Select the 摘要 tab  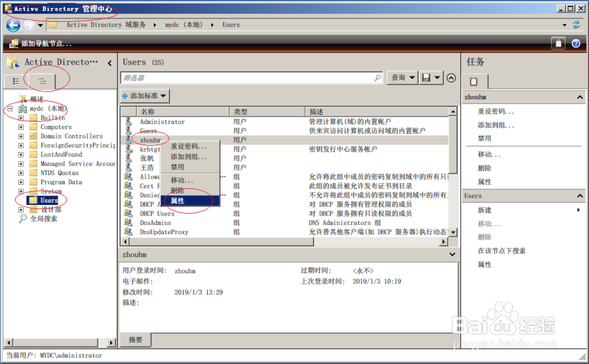click(135, 340)
